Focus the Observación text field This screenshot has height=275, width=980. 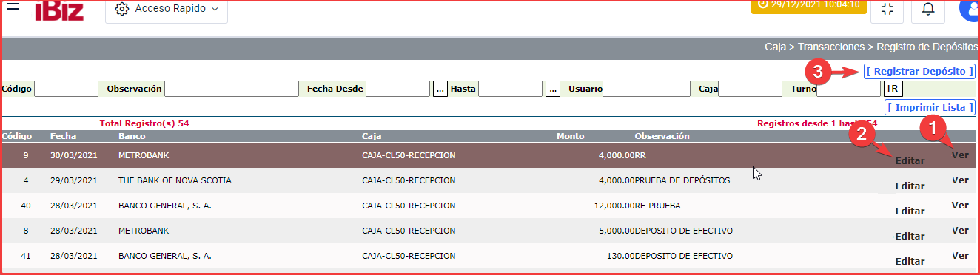(x=231, y=89)
